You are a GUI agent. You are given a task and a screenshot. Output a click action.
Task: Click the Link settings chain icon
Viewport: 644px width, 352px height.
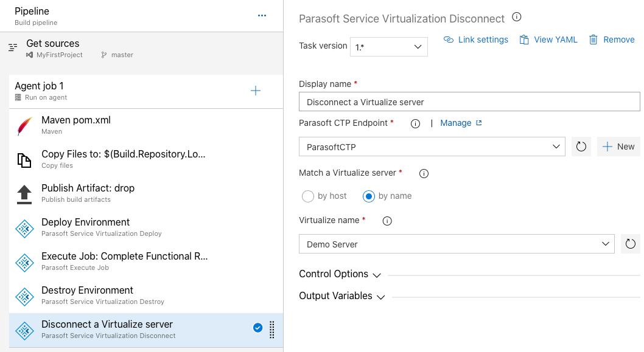click(449, 40)
